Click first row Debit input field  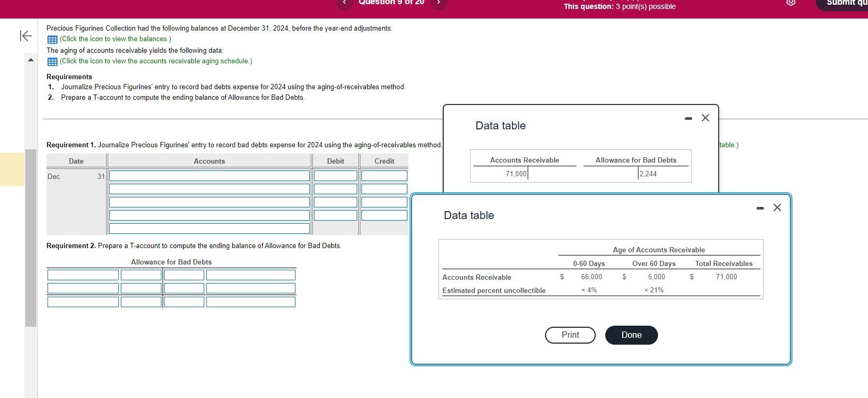click(x=336, y=176)
